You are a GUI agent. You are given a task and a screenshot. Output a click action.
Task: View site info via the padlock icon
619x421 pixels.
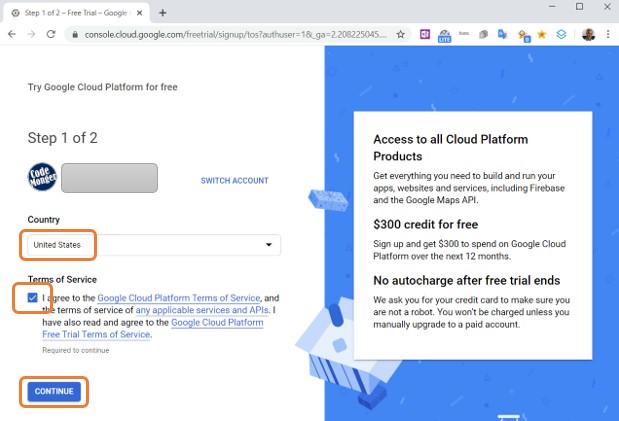click(x=75, y=35)
